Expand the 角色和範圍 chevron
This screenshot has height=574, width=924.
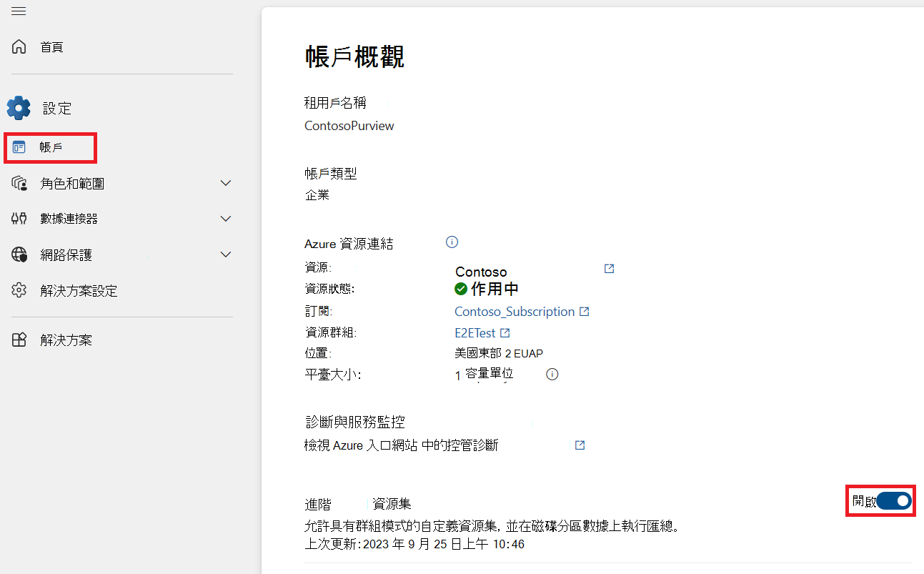[226, 183]
